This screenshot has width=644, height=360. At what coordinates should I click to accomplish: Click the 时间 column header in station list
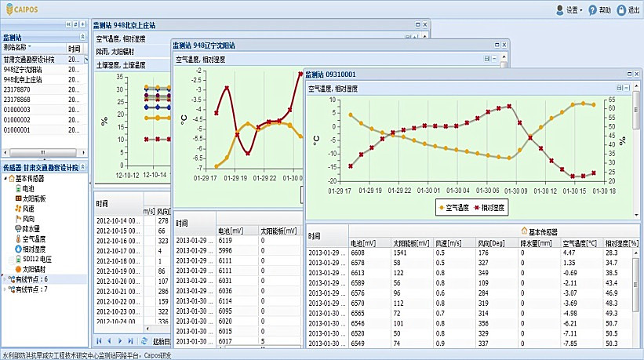pos(75,49)
